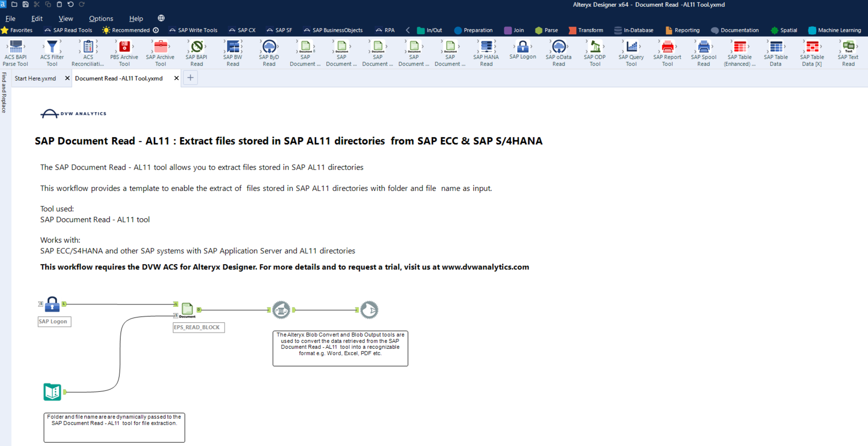This screenshot has width=868, height=446.
Task: Expand the chevron on SAP Table Data
Action: point(785,46)
